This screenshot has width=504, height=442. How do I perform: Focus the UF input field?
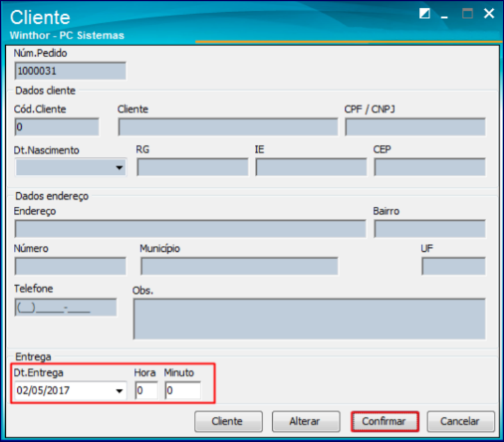point(453,266)
